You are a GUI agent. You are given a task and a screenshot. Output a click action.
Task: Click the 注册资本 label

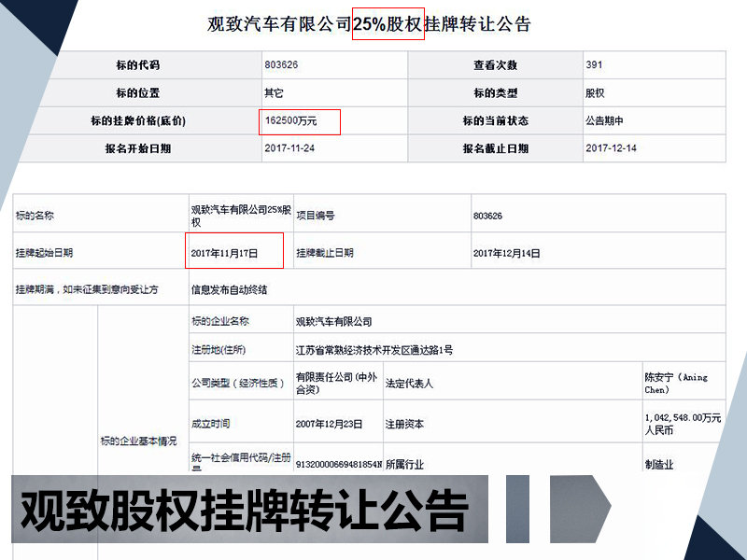(x=404, y=424)
